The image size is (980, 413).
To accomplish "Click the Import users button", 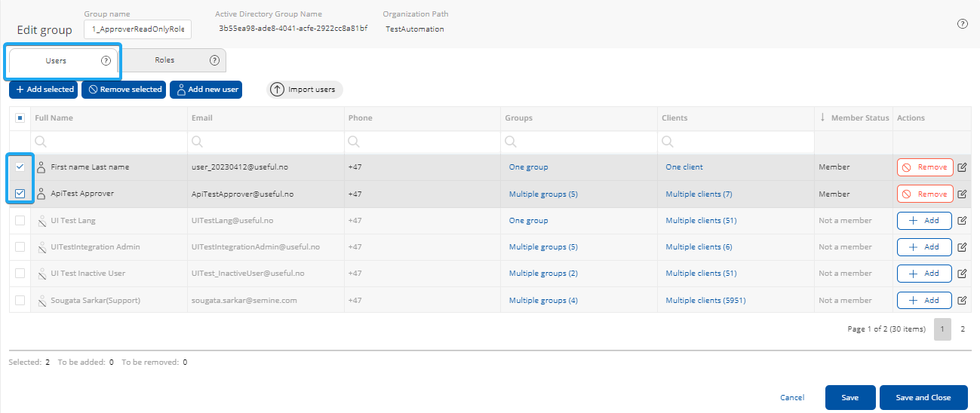I will [x=305, y=90].
